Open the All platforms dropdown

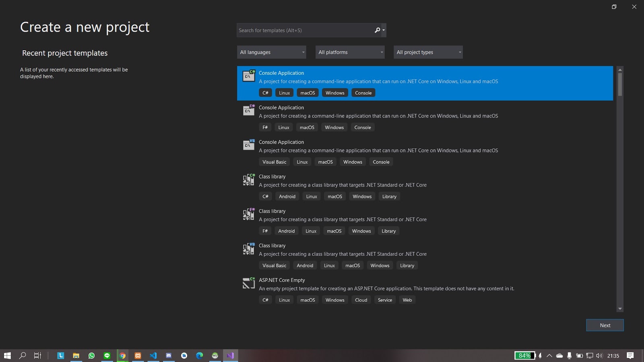pyautogui.click(x=350, y=52)
